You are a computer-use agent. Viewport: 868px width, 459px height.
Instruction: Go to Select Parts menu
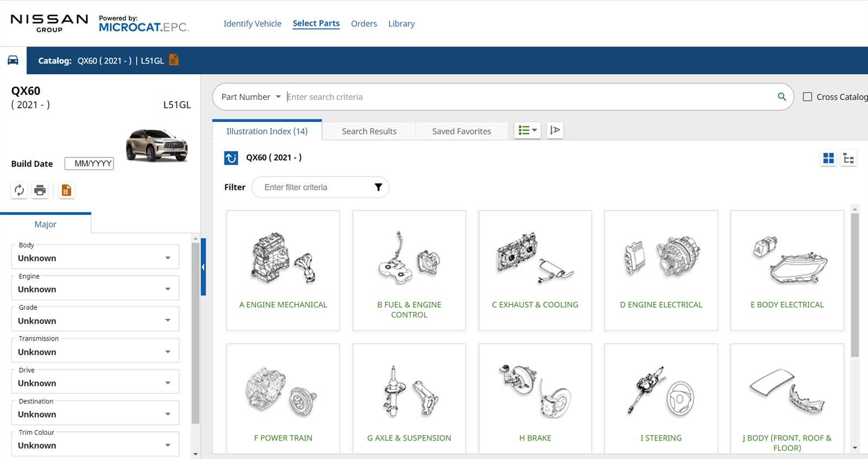coord(316,24)
